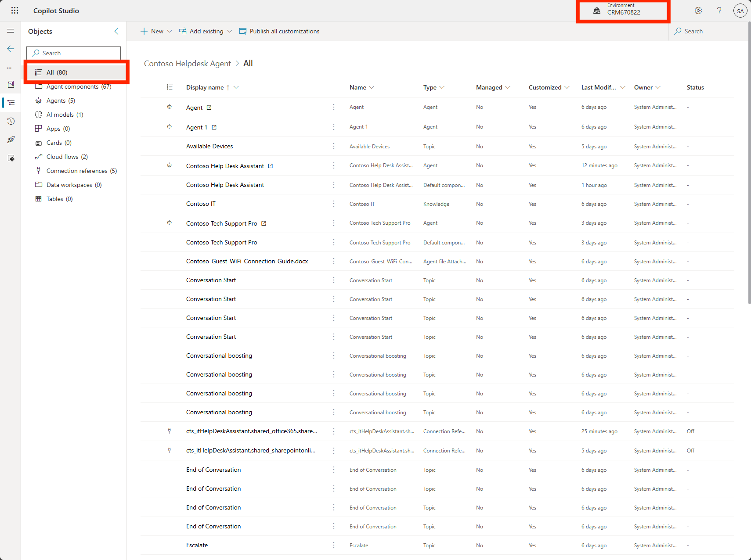Open the app launcher waffle icon

click(x=14, y=11)
